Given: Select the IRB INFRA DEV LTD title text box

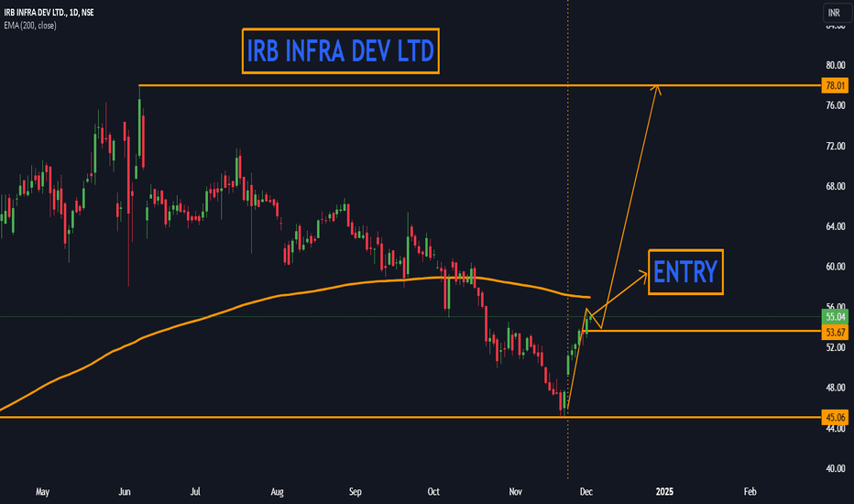Looking at the screenshot, I should (340, 51).
